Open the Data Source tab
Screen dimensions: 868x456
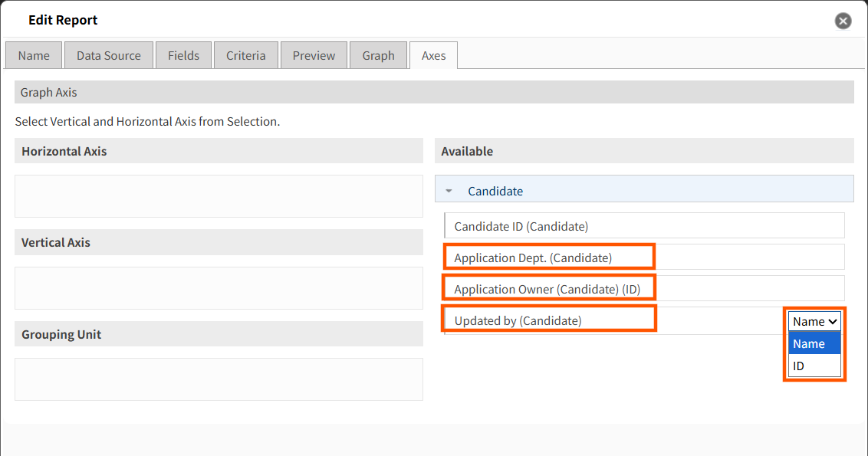tap(109, 55)
